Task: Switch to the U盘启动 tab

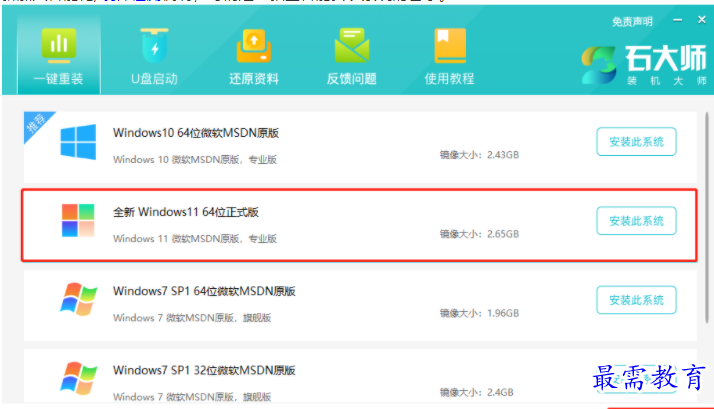Action: [x=154, y=55]
